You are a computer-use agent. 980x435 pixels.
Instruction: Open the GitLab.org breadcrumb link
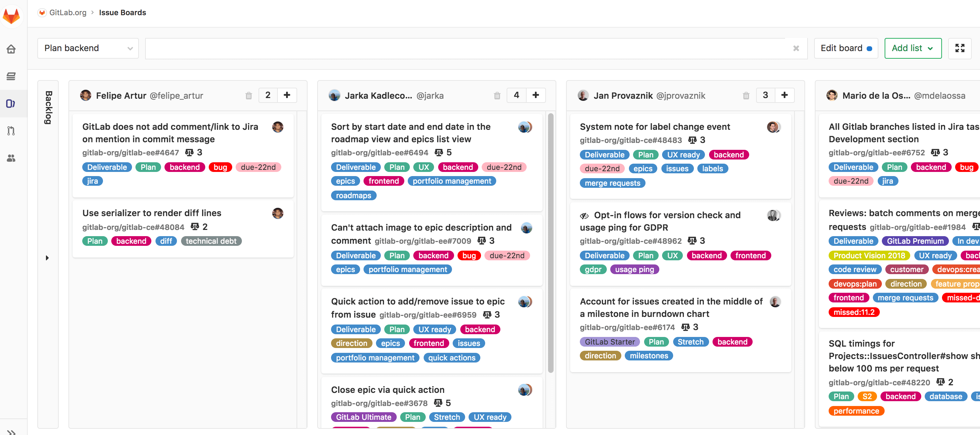(x=67, y=12)
